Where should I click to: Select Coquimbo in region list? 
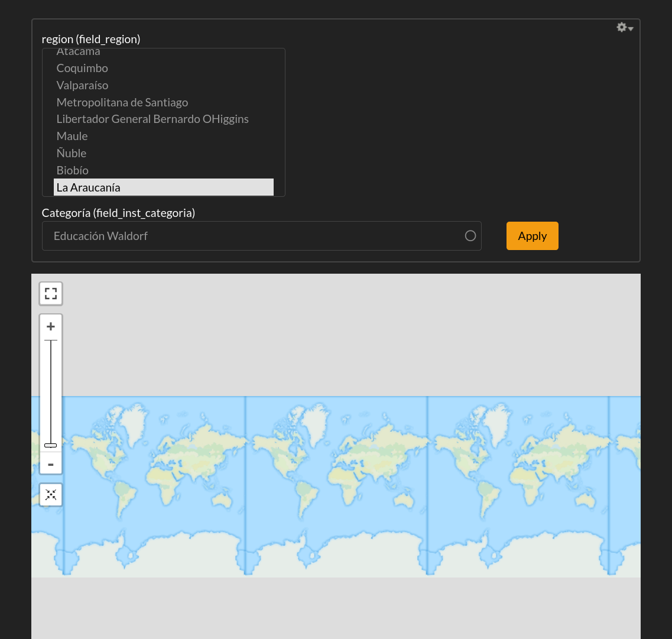click(82, 68)
